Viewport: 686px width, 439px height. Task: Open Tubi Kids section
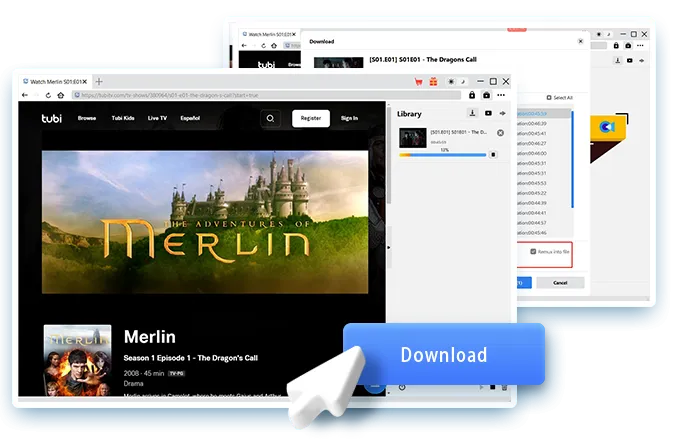(x=123, y=118)
